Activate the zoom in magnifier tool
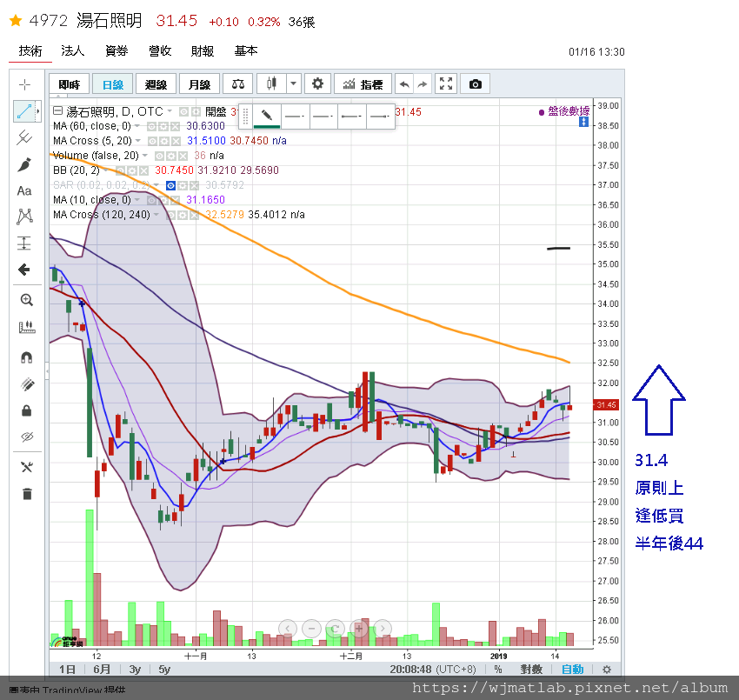The image size is (739, 700). [x=26, y=300]
